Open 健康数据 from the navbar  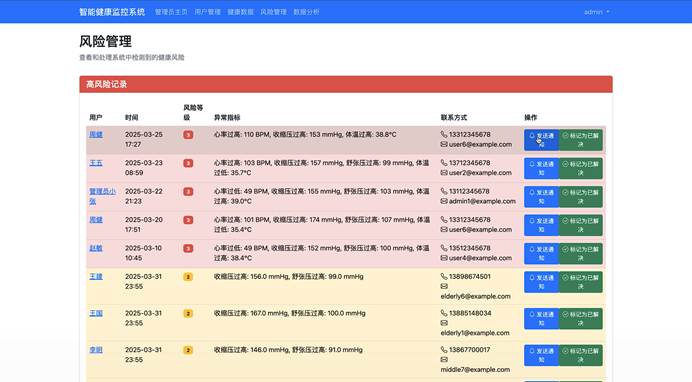pyautogui.click(x=240, y=12)
